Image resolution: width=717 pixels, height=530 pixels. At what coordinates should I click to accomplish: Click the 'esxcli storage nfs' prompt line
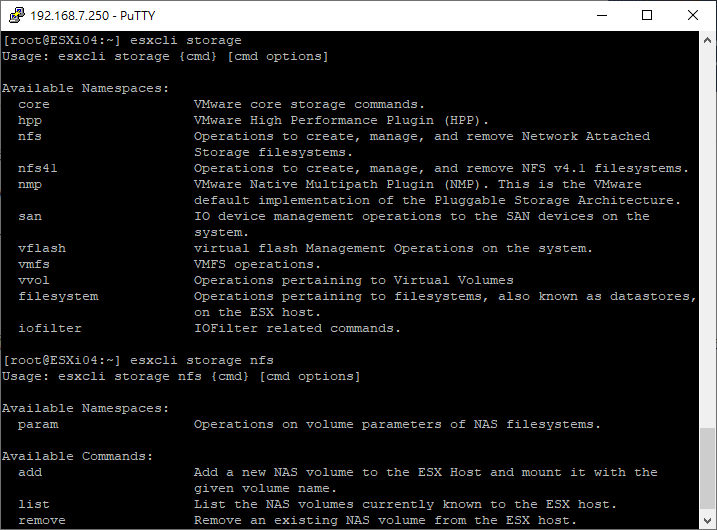(138, 360)
